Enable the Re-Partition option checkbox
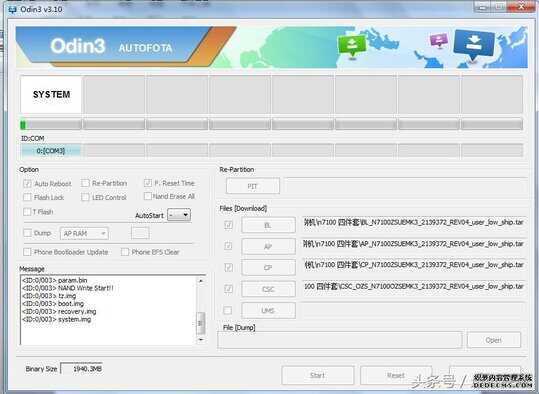This screenshot has height=394, width=539. point(85,183)
